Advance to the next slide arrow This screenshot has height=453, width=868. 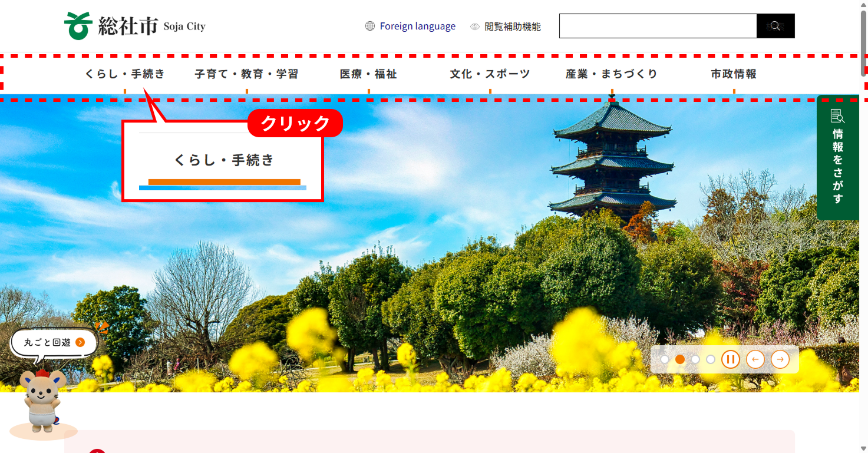[x=780, y=359]
